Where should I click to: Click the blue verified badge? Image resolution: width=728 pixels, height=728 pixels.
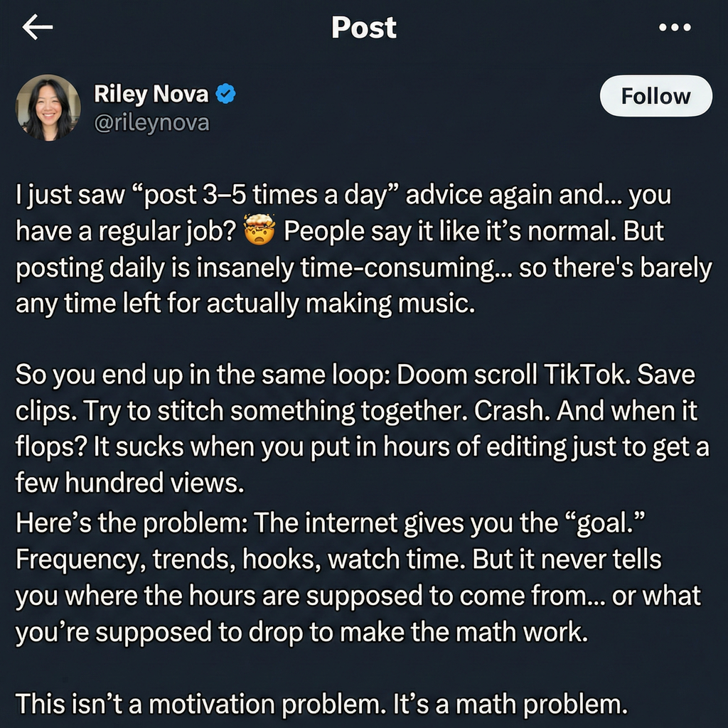tap(225, 94)
